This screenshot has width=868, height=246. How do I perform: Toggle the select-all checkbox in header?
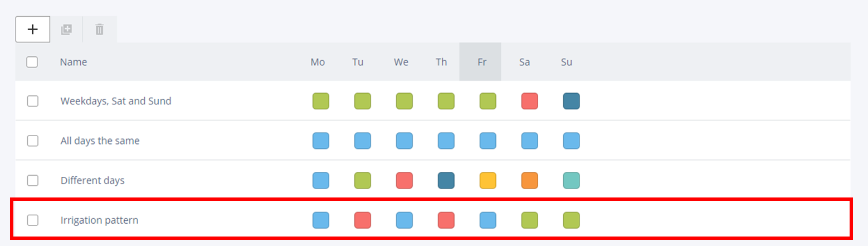point(32,62)
